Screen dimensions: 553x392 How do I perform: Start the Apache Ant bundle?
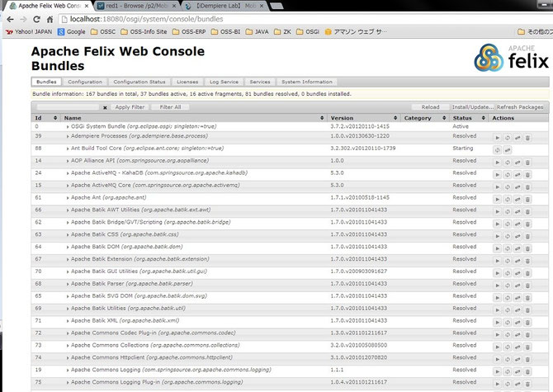[497, 200]
